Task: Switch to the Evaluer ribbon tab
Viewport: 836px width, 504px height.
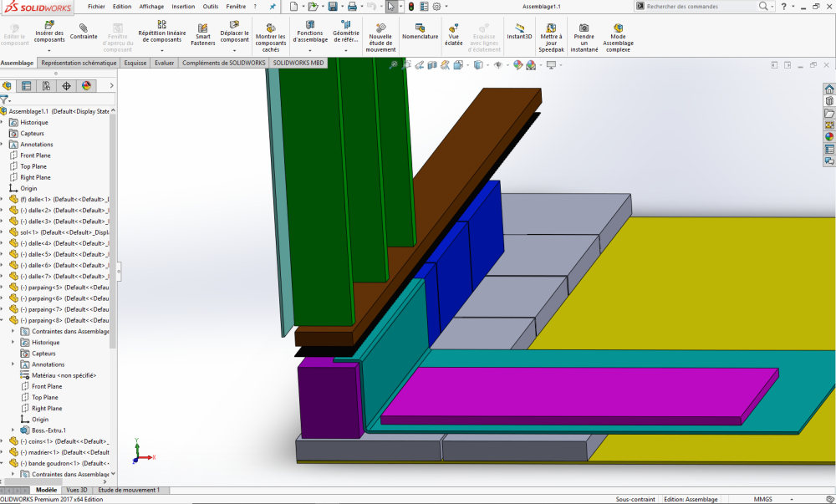Action: tap(164, 63)
